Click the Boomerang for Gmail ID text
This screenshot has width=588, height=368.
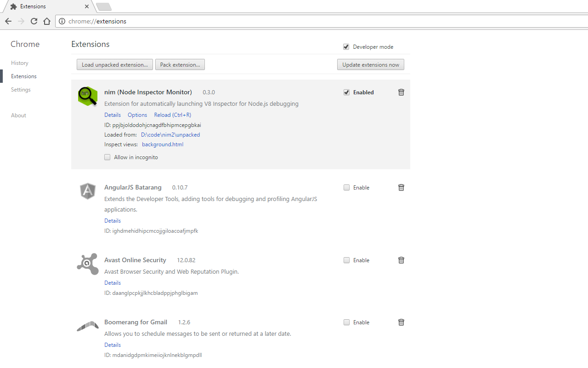tap(153, 355)
